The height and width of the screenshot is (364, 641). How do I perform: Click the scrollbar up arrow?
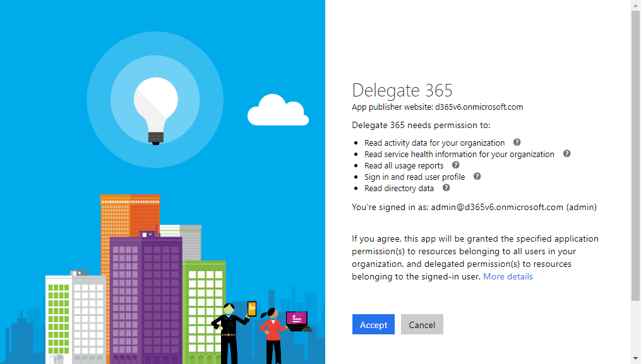635,5
